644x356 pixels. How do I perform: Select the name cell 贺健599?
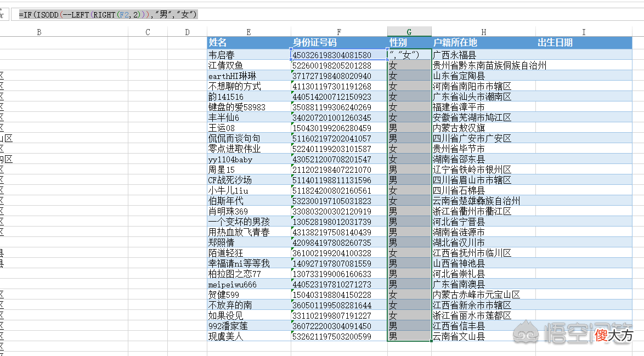(x=249, y=295)
